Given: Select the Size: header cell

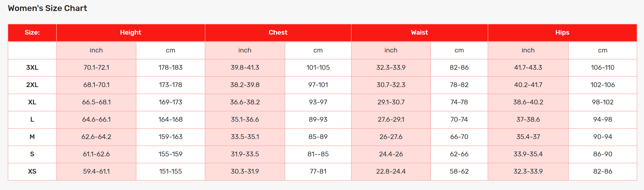Looking at the screenshot, I should coord(32,33).
